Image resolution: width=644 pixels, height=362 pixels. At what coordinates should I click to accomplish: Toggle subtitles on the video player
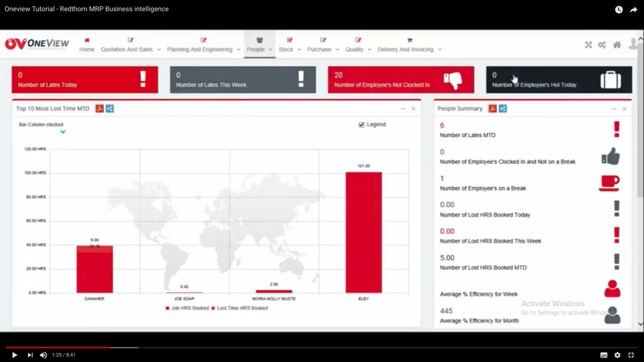pyautogui.click(x=604, y=355)
